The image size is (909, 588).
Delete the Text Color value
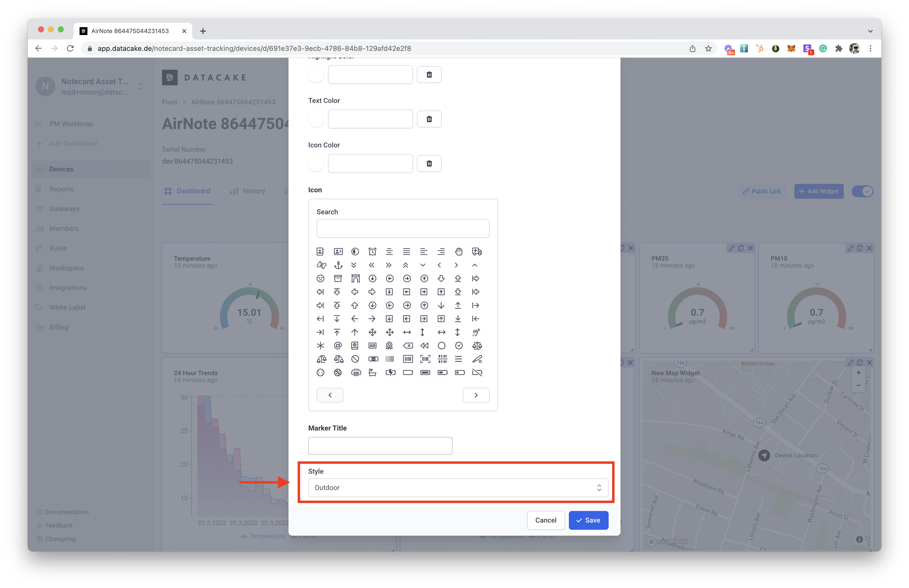coord(429,119)
